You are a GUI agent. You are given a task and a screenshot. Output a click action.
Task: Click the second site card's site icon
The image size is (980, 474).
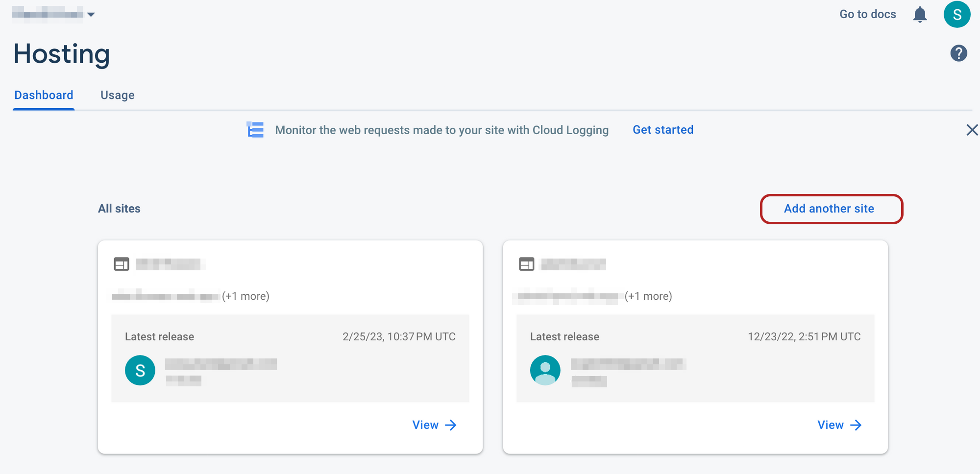tap(527, 264)
